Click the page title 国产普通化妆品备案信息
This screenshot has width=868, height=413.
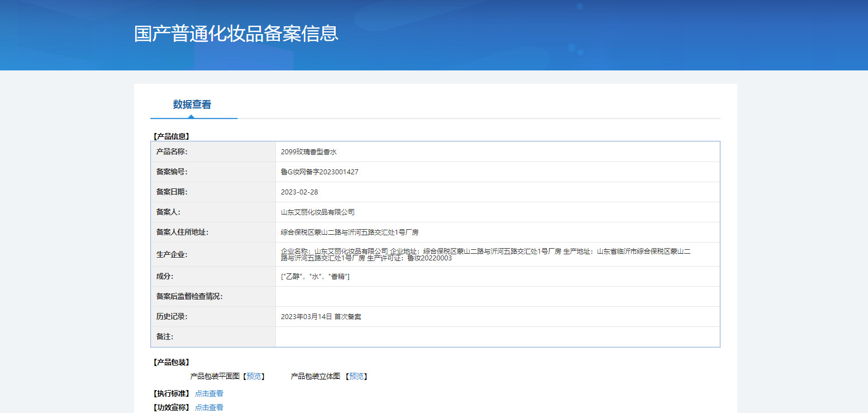pos(236,33)
